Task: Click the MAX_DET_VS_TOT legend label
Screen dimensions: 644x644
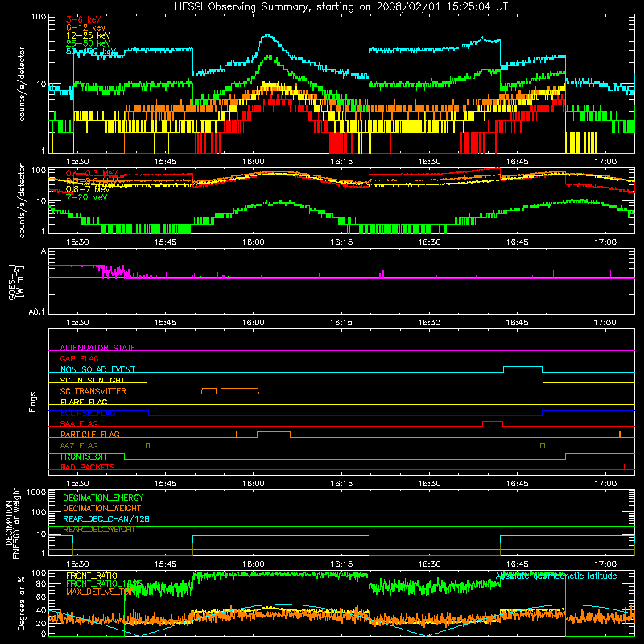Action: [x=99, y=592]
